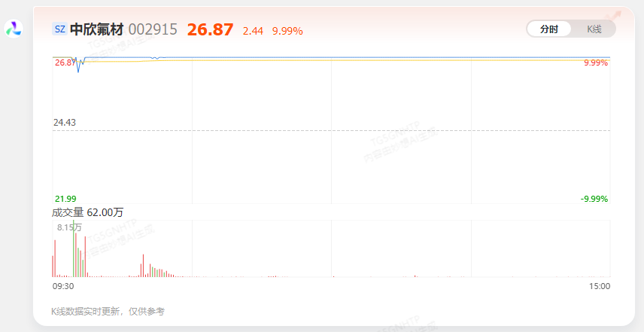Click the -9.99% right axis label
Viewport: 644px width, 332px height.
click(594, 199)
